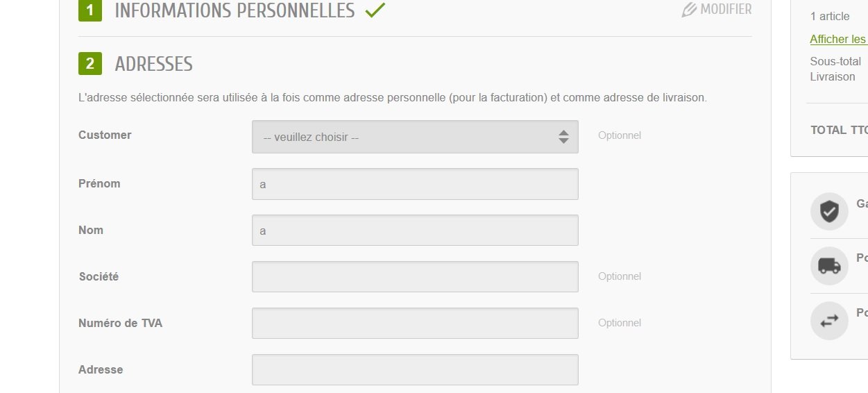Open the Customer dropdown
This screenshot has width=868, height=393.
pos(414,137)
